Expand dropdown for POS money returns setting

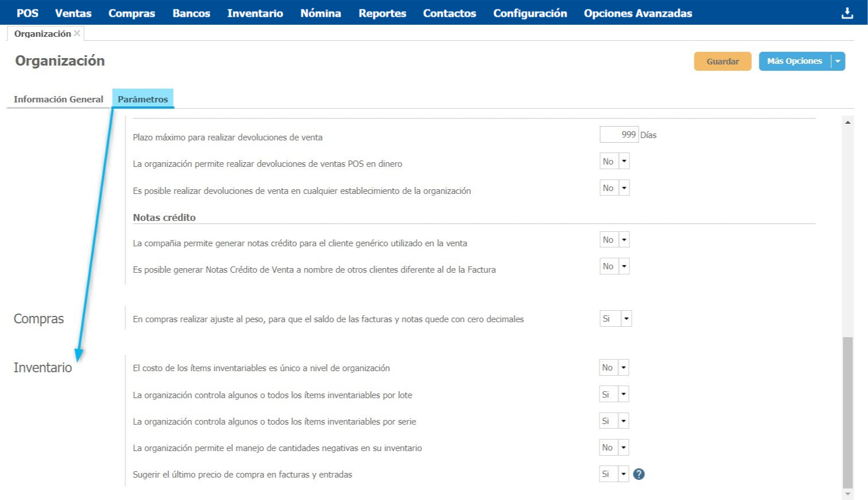tap(624, 162)
